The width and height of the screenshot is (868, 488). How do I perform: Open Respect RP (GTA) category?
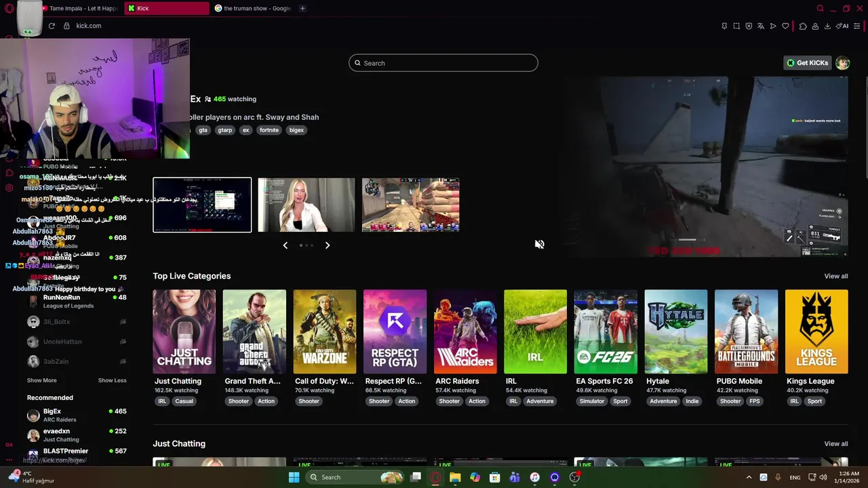tap(395, 331)
